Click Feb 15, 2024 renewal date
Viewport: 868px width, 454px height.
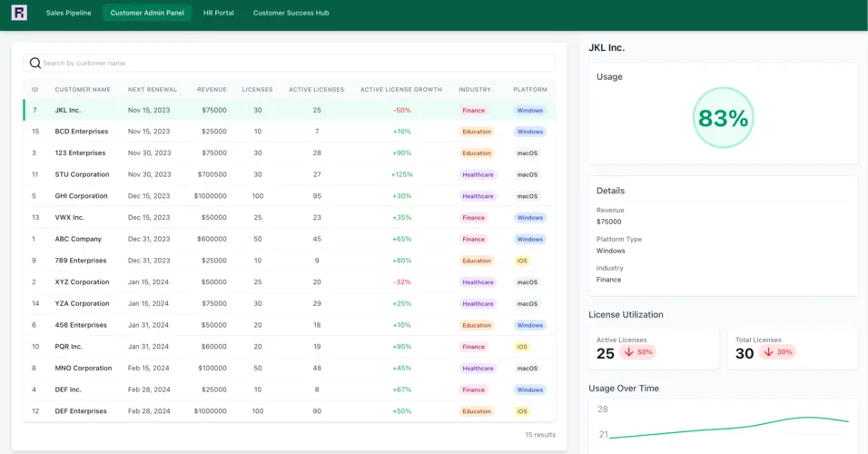(x=149, y=368)
